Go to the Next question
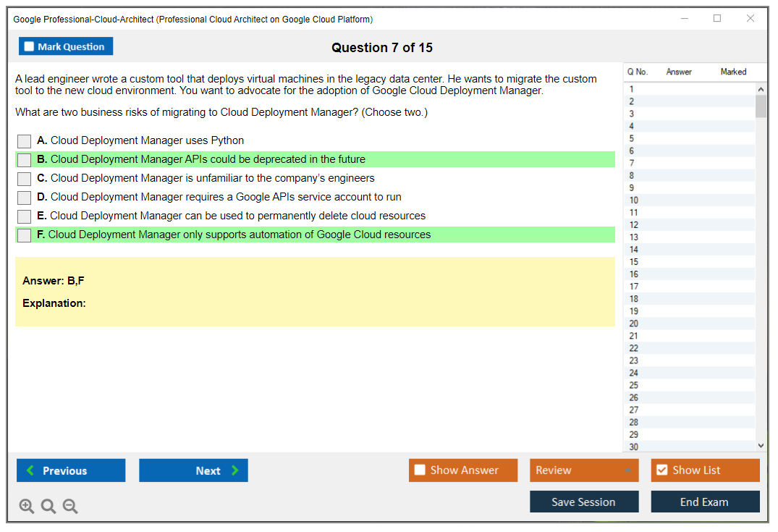 [193, 470]
